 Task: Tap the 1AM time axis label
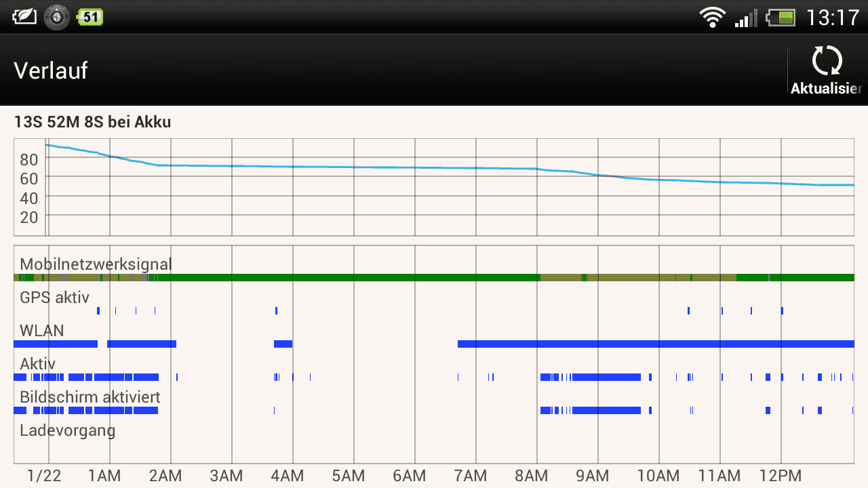[104, 476]
